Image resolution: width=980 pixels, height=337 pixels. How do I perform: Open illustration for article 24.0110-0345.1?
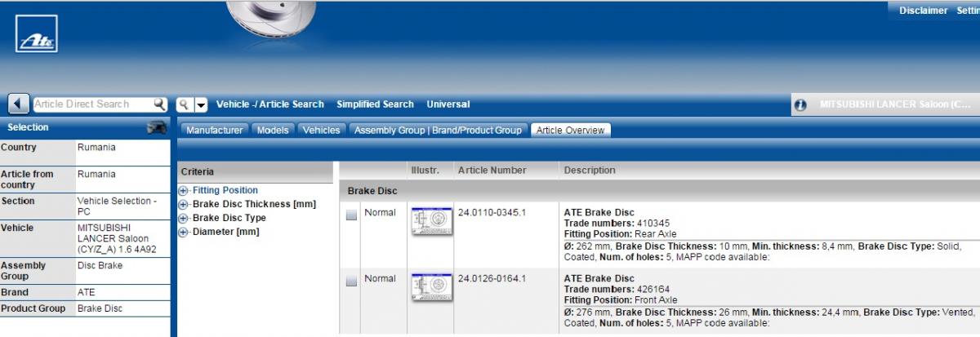432,221
